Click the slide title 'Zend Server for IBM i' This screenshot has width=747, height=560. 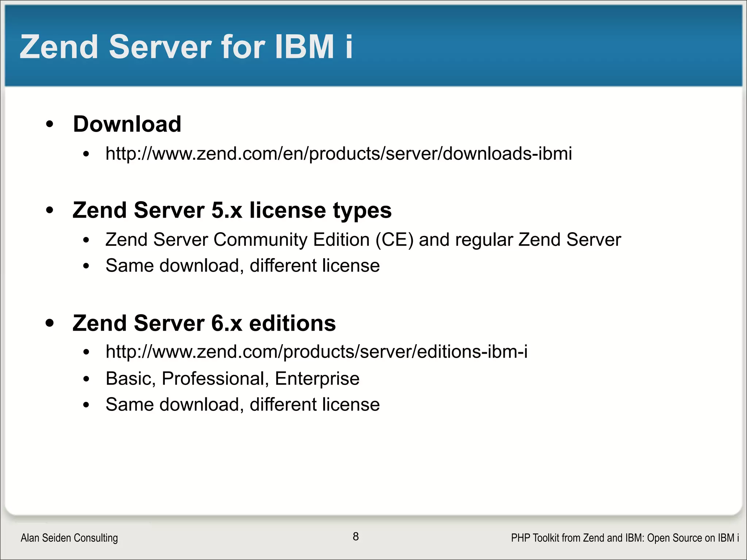(x=186, y=47)
